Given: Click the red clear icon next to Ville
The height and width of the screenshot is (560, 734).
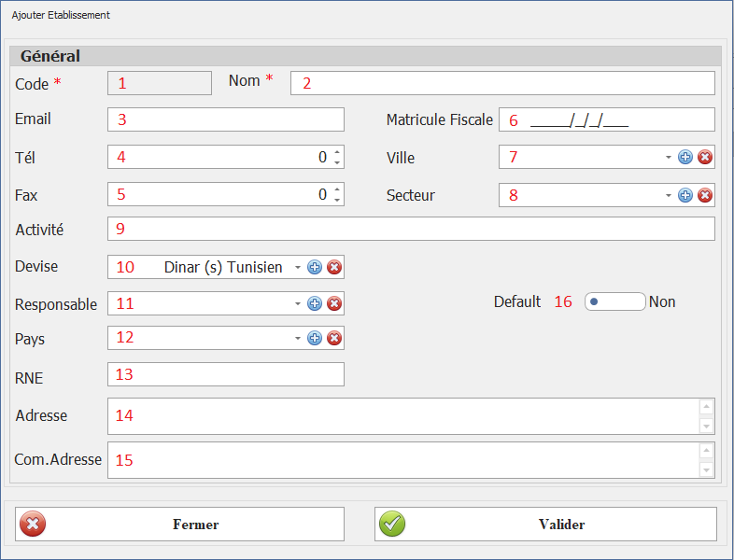Looking at the screenshot, I should [x=705, y=157].
